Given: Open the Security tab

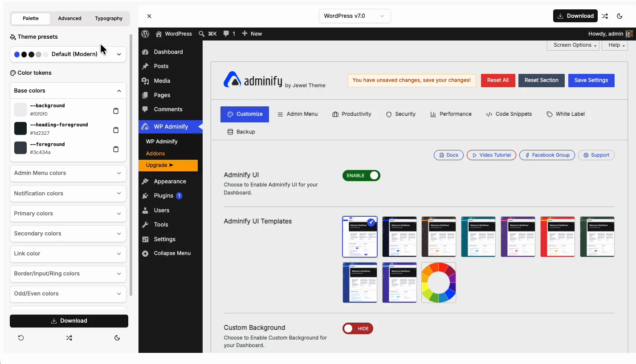Looking at the screenshot, I should (401, 114).
